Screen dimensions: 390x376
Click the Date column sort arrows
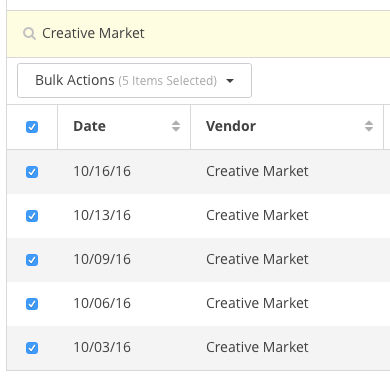coord(176,126)
